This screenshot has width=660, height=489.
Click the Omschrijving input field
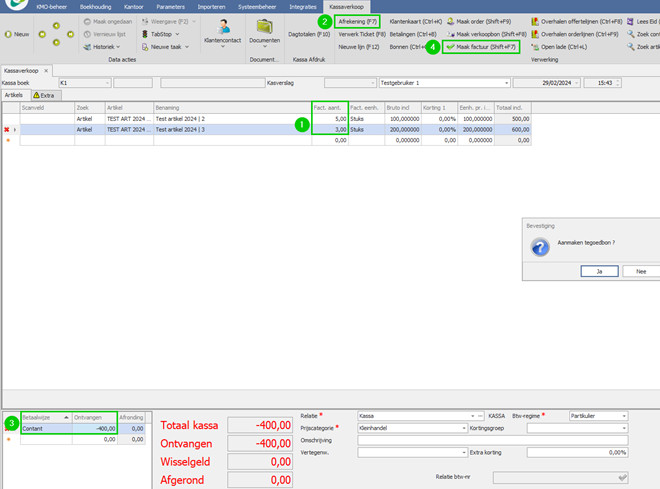493,440
